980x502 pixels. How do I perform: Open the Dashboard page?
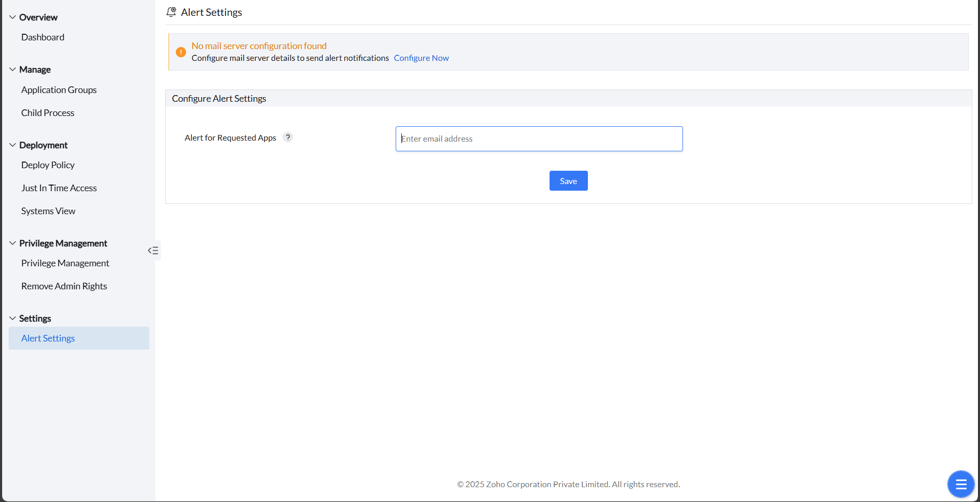point(43,37)
